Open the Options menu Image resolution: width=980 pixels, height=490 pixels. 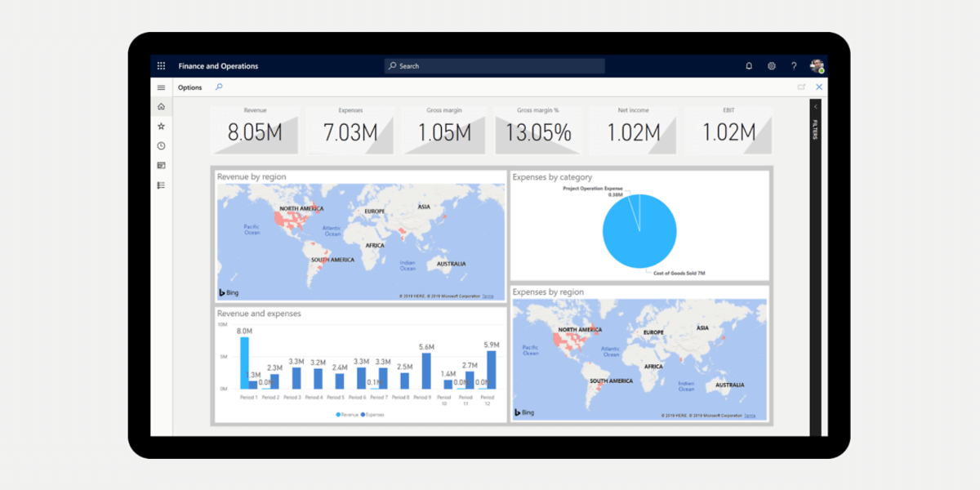[x=190, y=87]
